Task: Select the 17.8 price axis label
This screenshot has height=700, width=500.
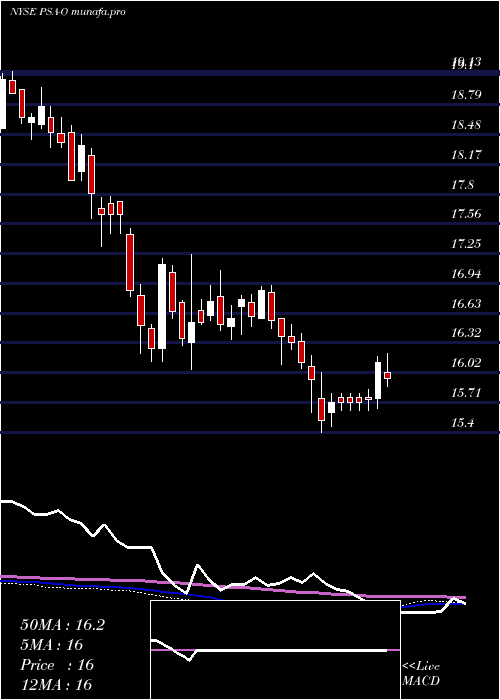Action: coord(462,184)
